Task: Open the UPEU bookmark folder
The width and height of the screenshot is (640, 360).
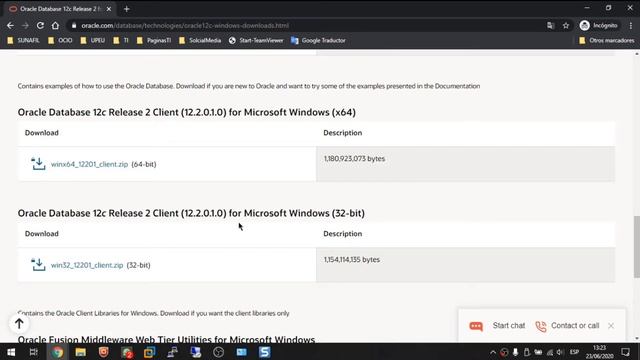Action: pyautogui.click(x=93, y=40)
